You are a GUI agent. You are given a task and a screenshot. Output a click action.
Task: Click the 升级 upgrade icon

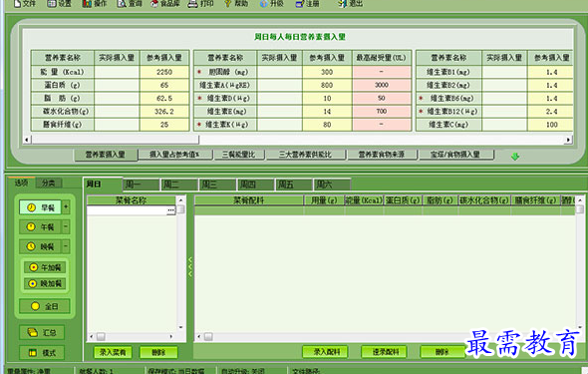point(264,4)
